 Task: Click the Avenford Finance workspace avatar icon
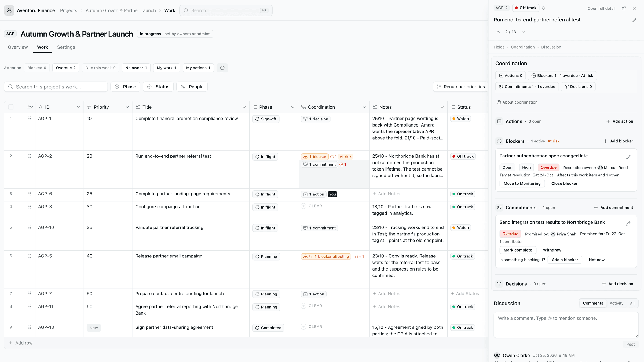click(9, 10)
